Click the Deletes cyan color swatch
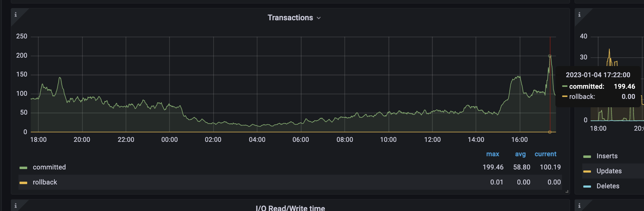Screen dimensions: 644x211 click(587, 187)
